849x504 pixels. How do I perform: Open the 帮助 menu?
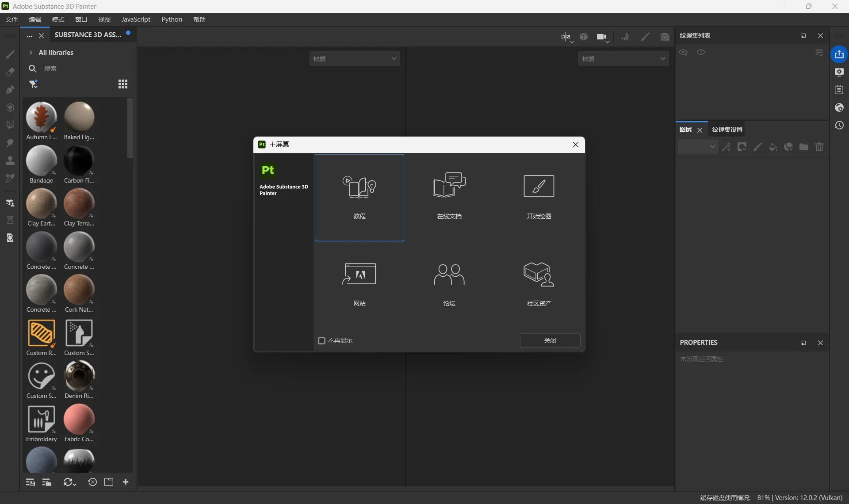pyautogui.click(x=199, y=19)
